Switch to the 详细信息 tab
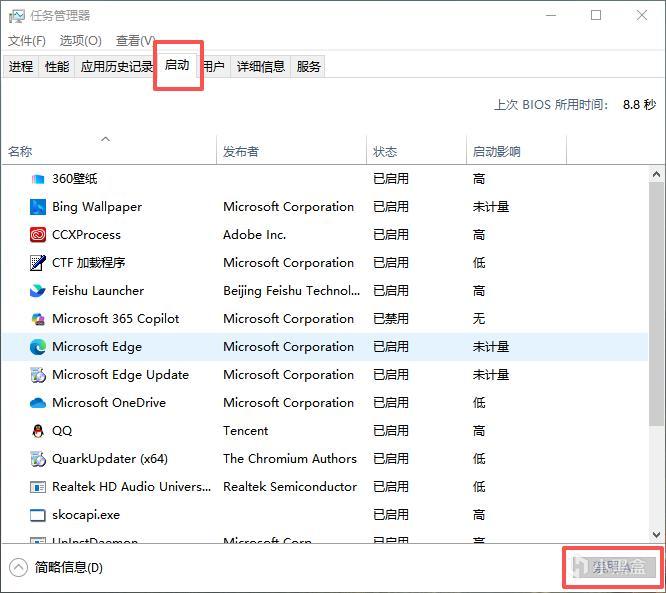This screenshot has width=666, height=593. 261,67
